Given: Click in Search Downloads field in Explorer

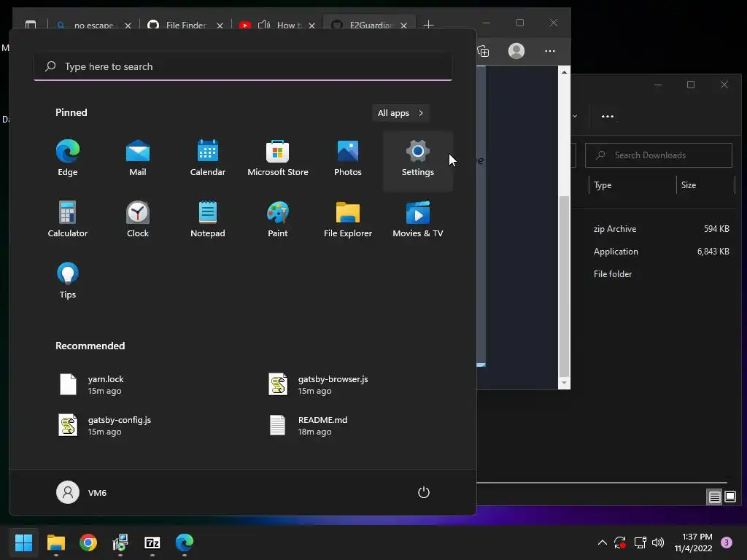Looking at the screenshot, I should point(659,155).
